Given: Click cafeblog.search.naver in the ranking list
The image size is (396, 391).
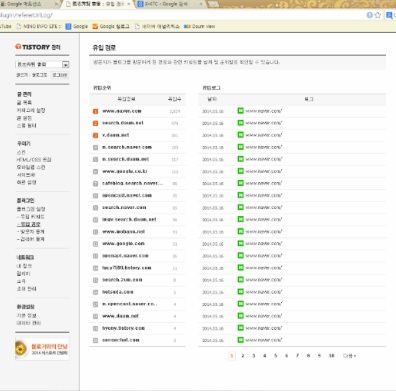Looking at the screenshot, I should click(132, 183).
